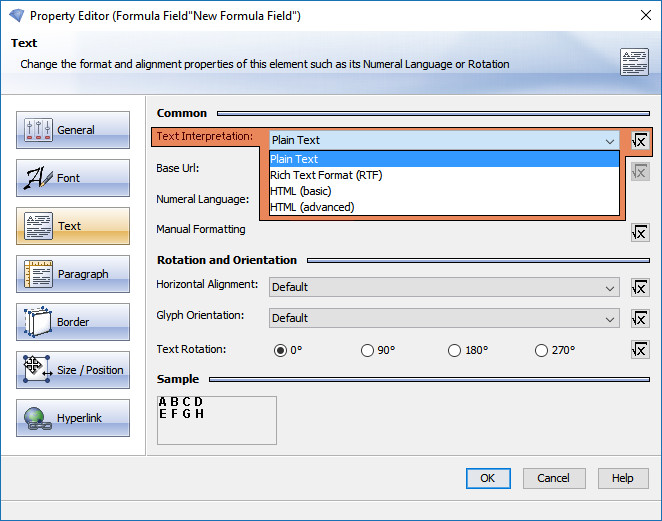Open the Size / Position tab

(x=73, y=370)
